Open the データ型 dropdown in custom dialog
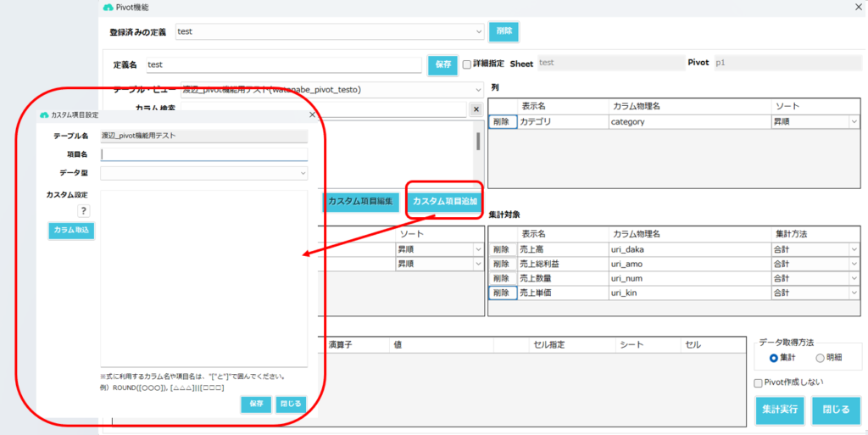868x435 pixels. (x=303, y=173)
